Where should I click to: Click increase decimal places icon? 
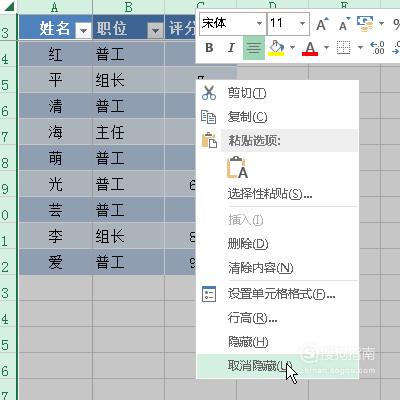377,48
